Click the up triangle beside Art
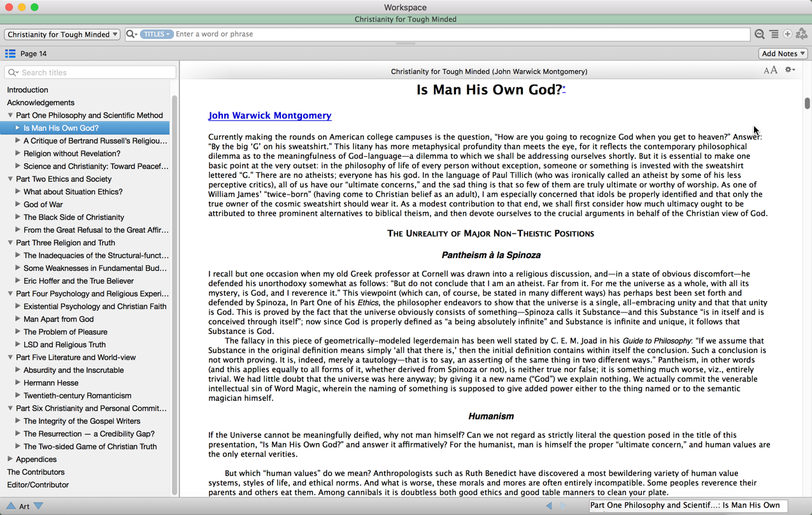 click(x=11, y=506)
